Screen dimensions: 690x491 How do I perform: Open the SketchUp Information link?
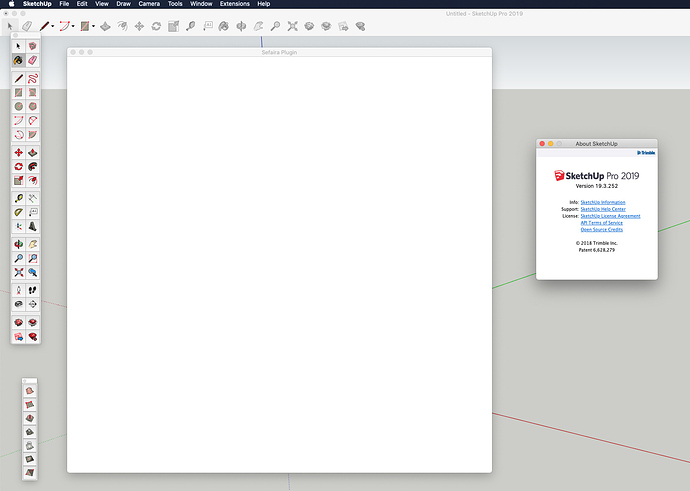pos(603,202)
